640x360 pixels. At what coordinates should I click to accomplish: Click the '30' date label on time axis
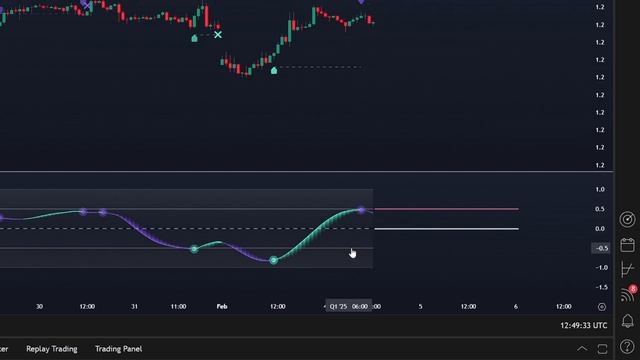[39, 307]
